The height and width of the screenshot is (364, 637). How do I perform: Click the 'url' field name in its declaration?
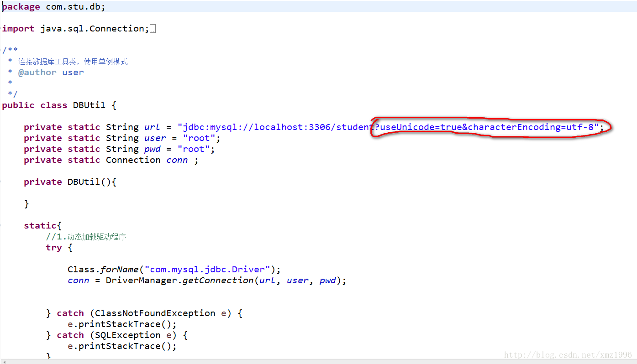pyautogui.click(x=152, y=127)
